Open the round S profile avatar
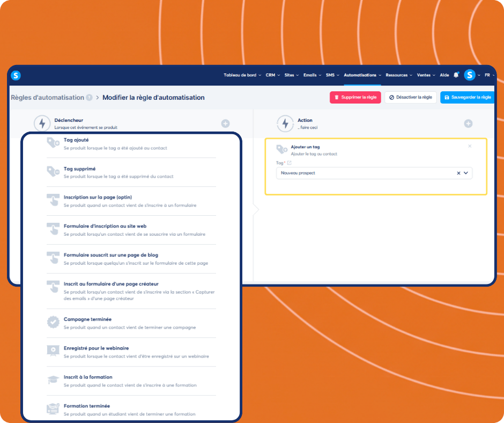This screenshot has width=504, height=423. pos(470,75)
